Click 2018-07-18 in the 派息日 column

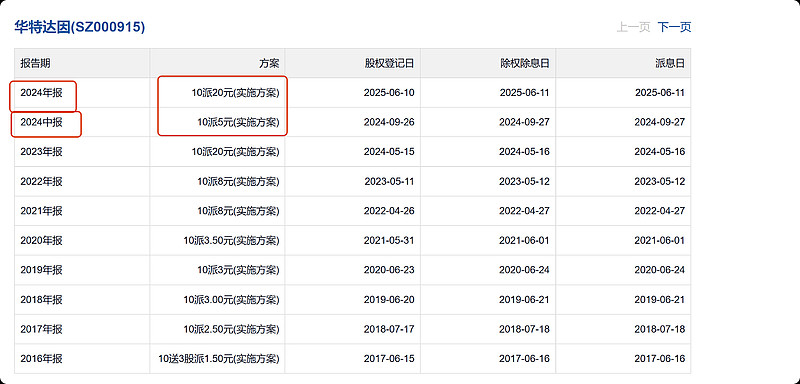click(x=660, y=329)
